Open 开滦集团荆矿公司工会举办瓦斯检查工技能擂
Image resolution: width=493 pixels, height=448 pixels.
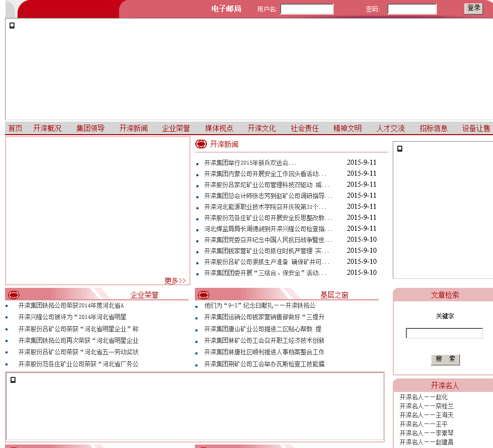(x=265, y=364)
